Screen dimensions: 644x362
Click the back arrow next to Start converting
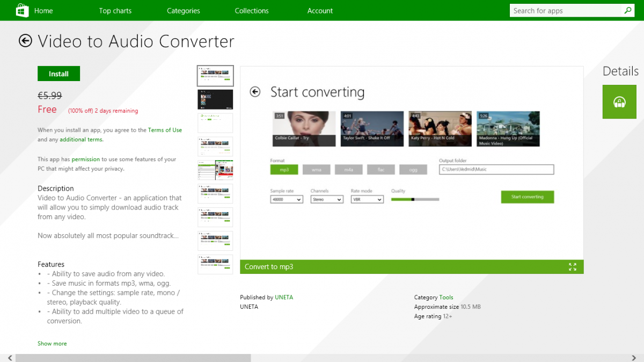[x=255, y=92]
